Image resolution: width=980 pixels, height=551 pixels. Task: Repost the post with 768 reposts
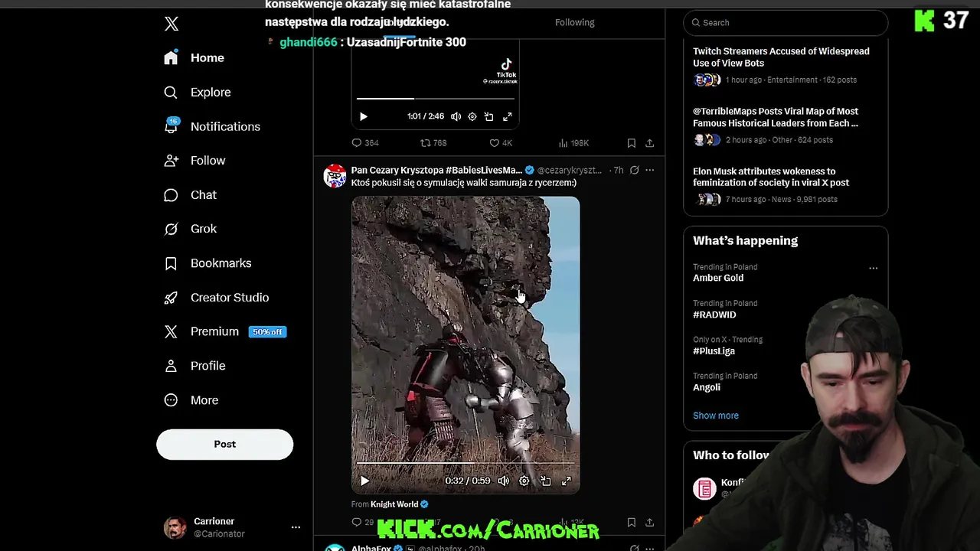tap(433, 143)
